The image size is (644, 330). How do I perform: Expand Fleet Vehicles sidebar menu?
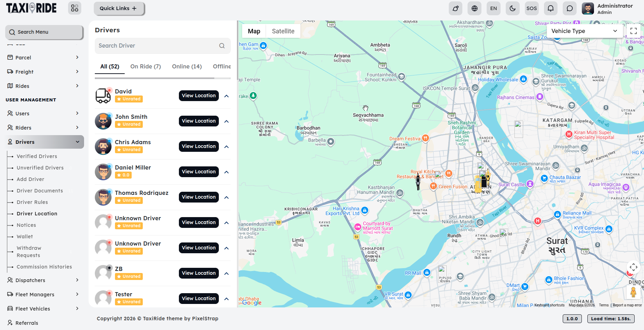click(44, 308)
